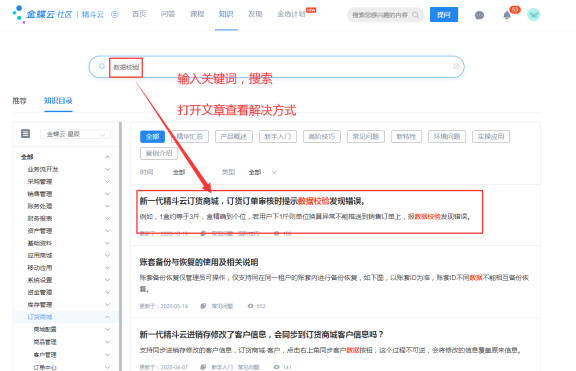The image size is (576, 371).
Task: Click the tag icon on 同步到订货商城 article
Action: tap(203, 367)
